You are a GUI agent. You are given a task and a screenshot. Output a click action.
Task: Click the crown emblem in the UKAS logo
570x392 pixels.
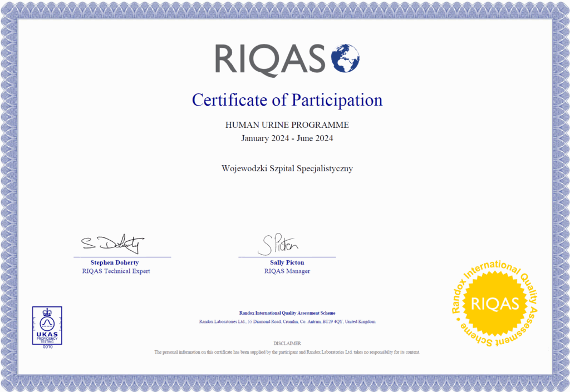47,312
